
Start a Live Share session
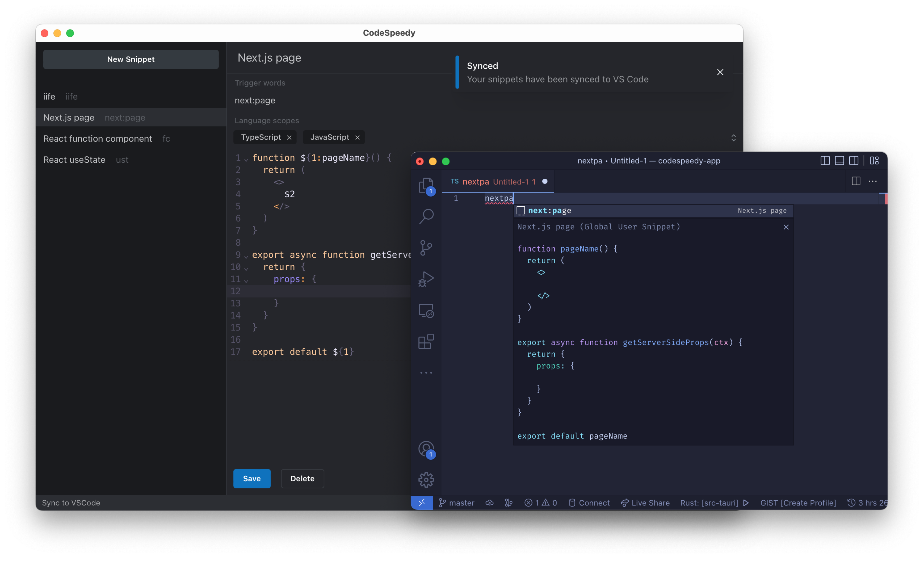(645, 503)
